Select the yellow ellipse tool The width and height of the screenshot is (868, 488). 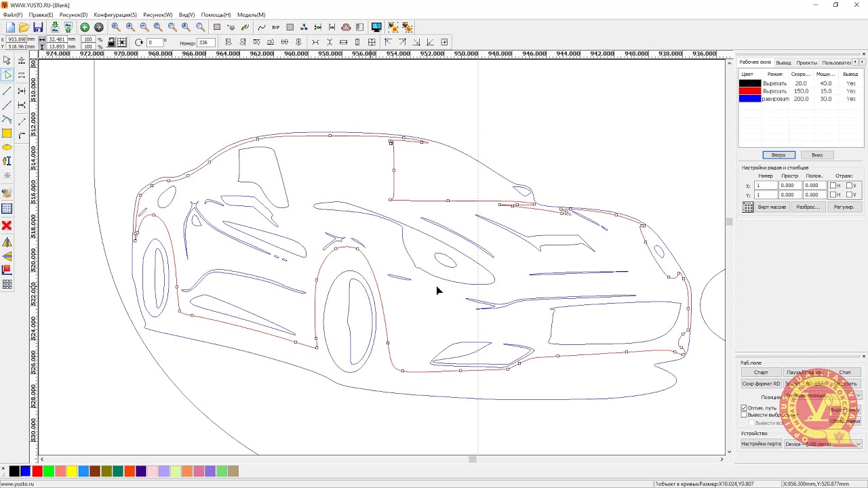[x=7, y=147]
